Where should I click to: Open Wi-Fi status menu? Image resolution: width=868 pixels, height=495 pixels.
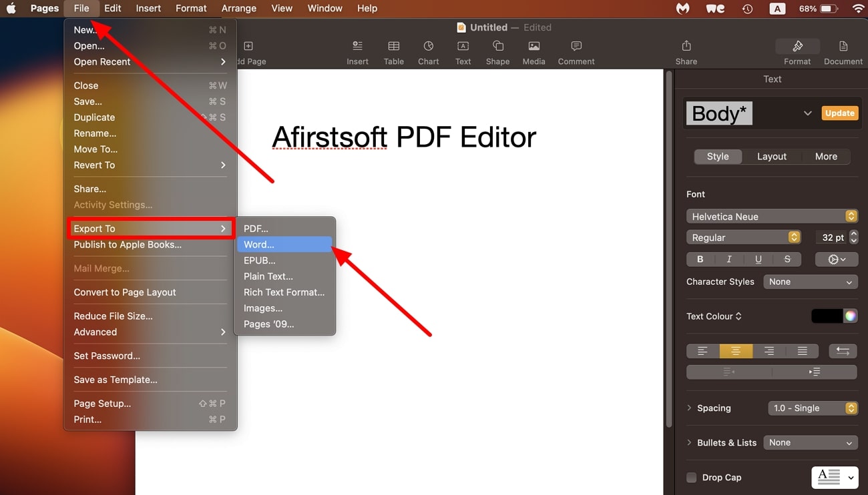[858, 9]
